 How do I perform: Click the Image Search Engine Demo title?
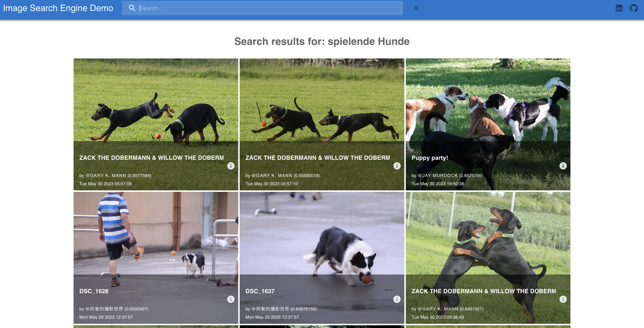point(58,8)
